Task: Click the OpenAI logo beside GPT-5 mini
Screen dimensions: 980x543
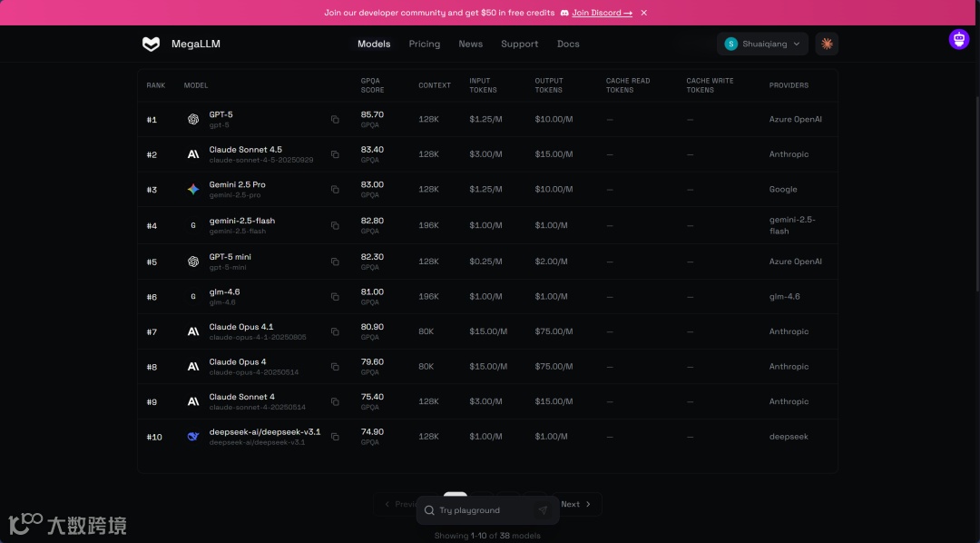Action: (x=193, y=262)
